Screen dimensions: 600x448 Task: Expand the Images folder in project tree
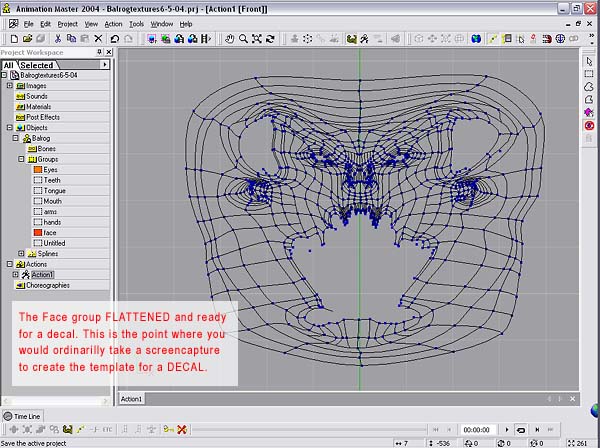[9, 85]
